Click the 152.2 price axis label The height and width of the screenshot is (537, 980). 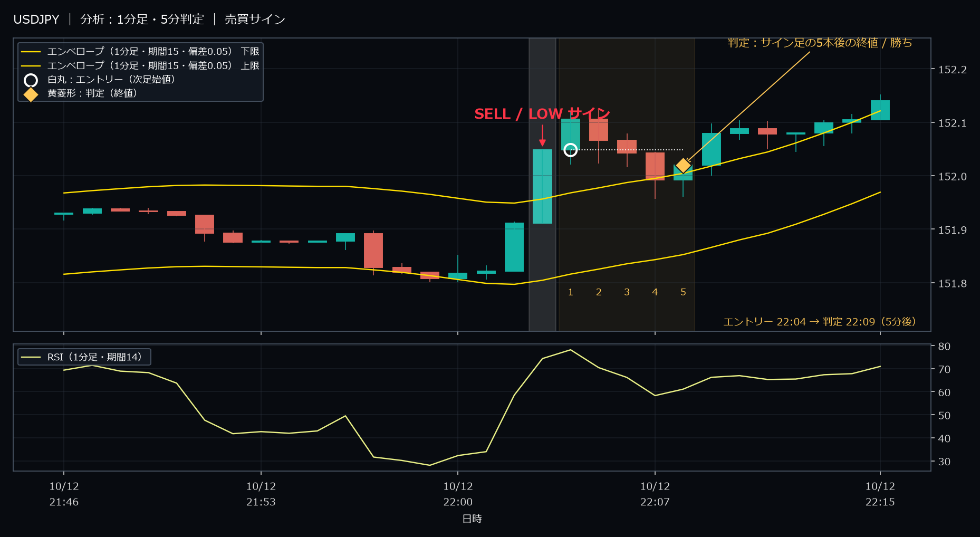point(952,70)
